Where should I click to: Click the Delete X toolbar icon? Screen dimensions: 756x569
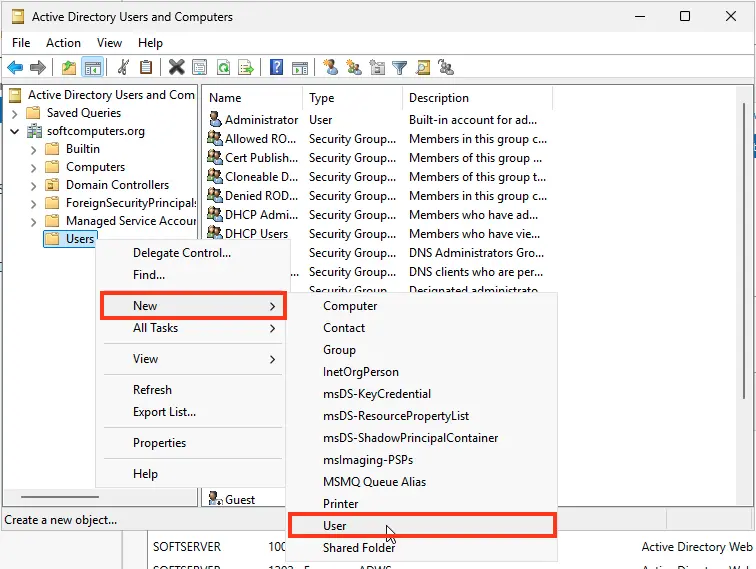pyautogui.click(x=176, y=68)
